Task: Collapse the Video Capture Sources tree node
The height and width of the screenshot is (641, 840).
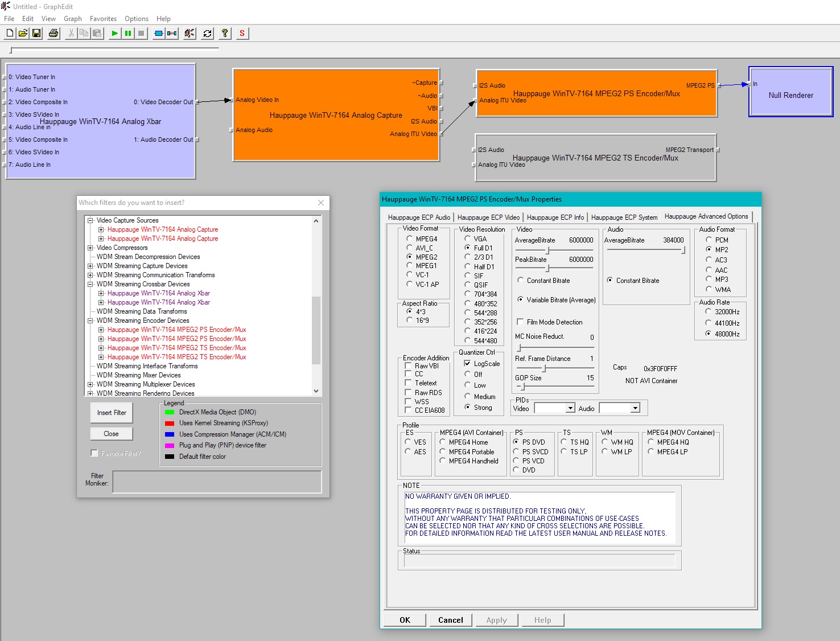Action: 90,220
